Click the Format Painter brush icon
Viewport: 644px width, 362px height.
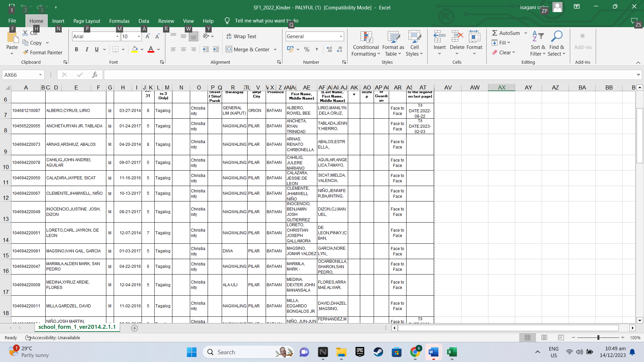coord(25,53)
